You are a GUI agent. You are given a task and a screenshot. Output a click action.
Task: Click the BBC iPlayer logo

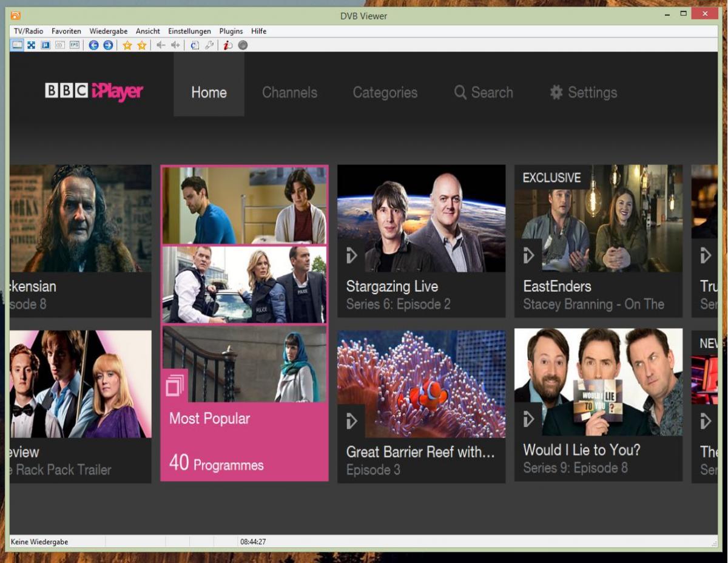click(x=94, y=92)
